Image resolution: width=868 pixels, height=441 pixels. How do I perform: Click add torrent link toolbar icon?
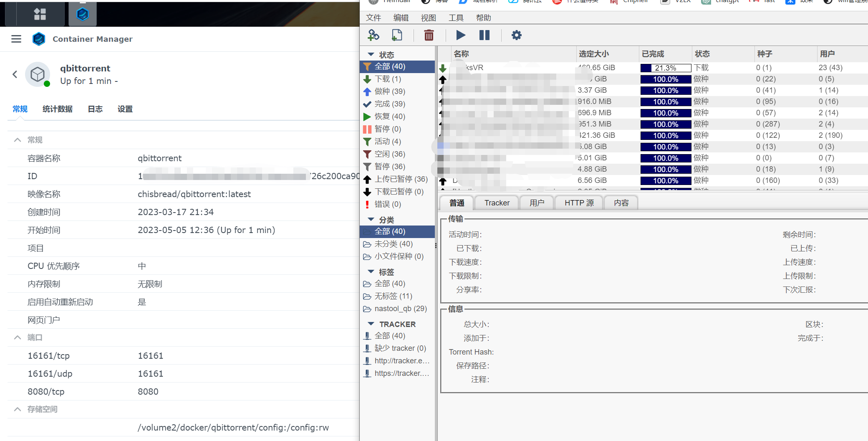(x=373, y=35)
